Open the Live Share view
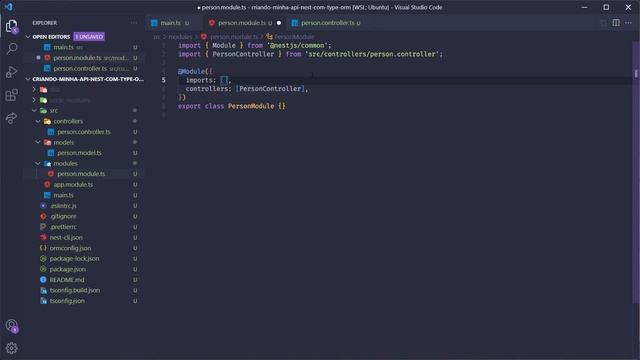Screen dimensions: 640x360 coord(11,118)
